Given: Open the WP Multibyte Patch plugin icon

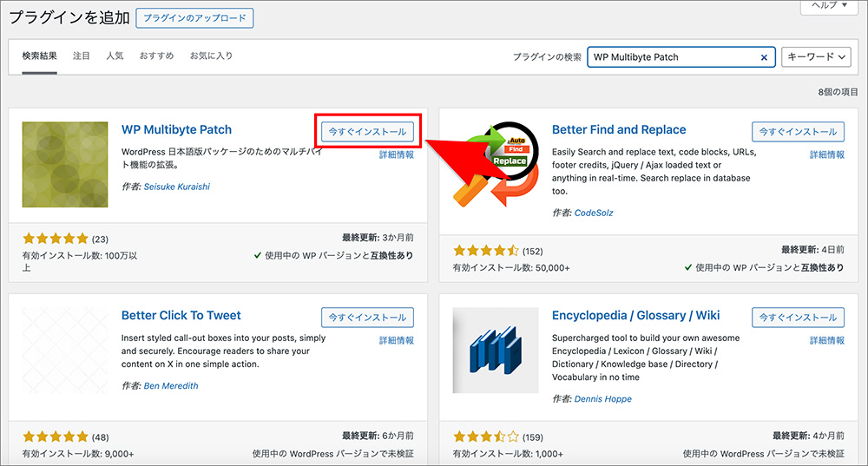Looking at the screenshot, I should pos(65,164).
